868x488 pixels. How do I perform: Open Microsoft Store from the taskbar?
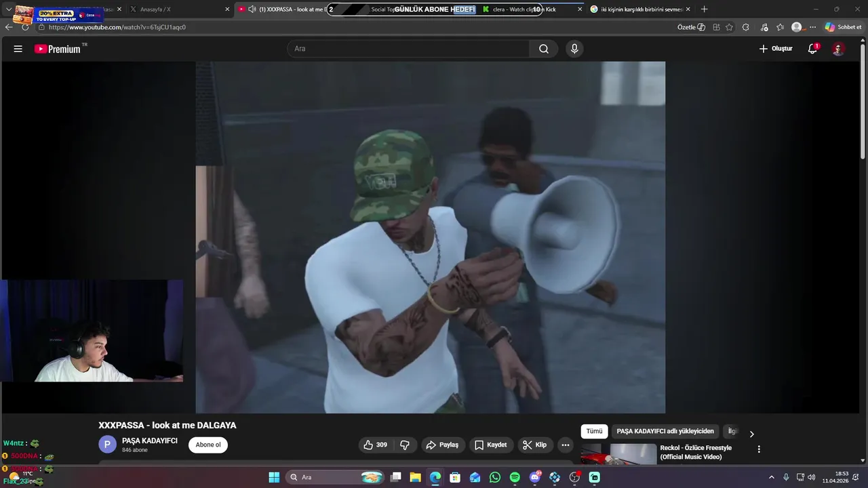455,477
